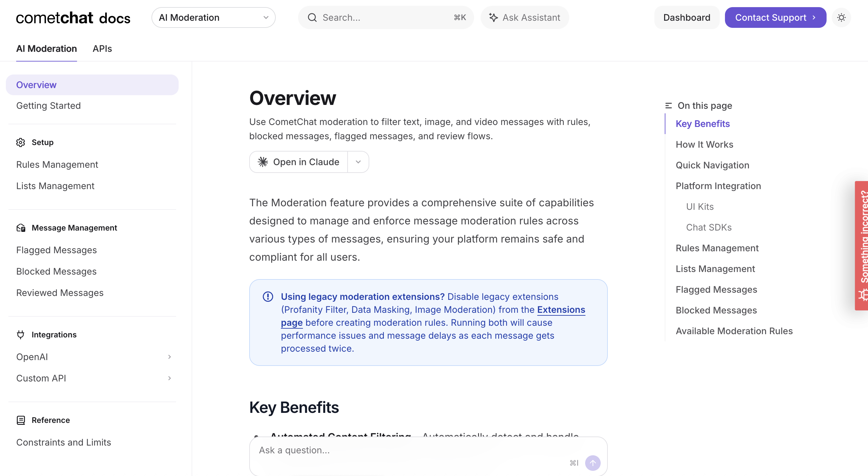
Task: Click the Overview page heading
Action: pyautogui.click(x=293, y=98)
